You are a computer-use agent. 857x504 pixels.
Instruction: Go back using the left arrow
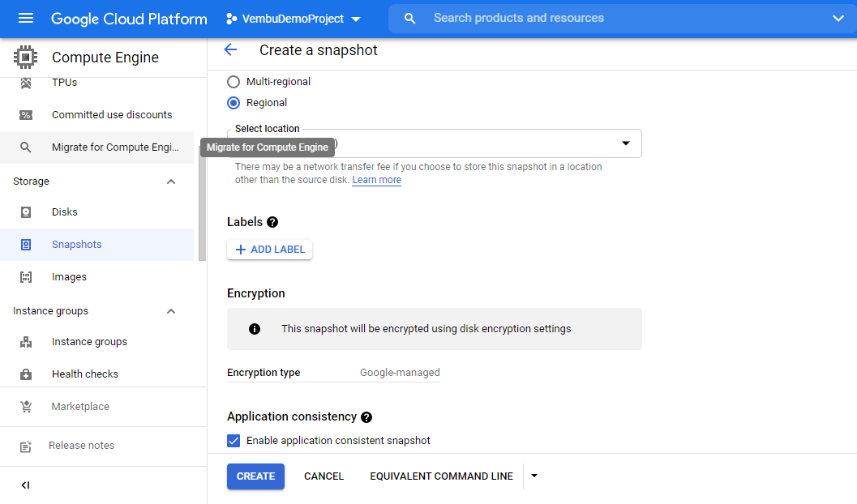pyautogui.click(x=230, y=49)
